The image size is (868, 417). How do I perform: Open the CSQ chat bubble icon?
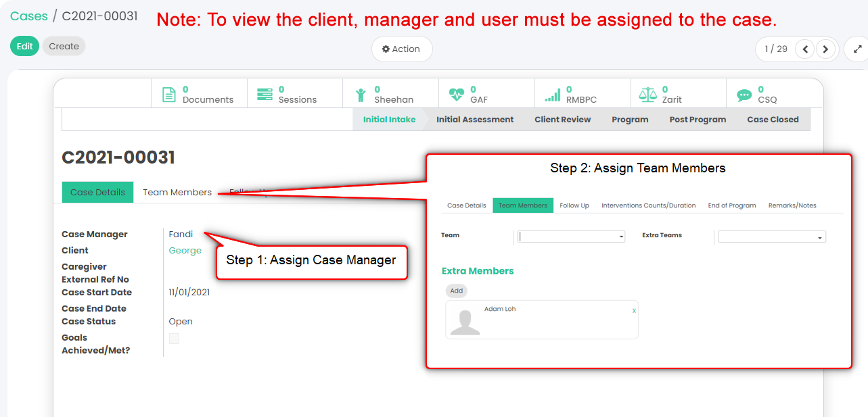[744, 95]
